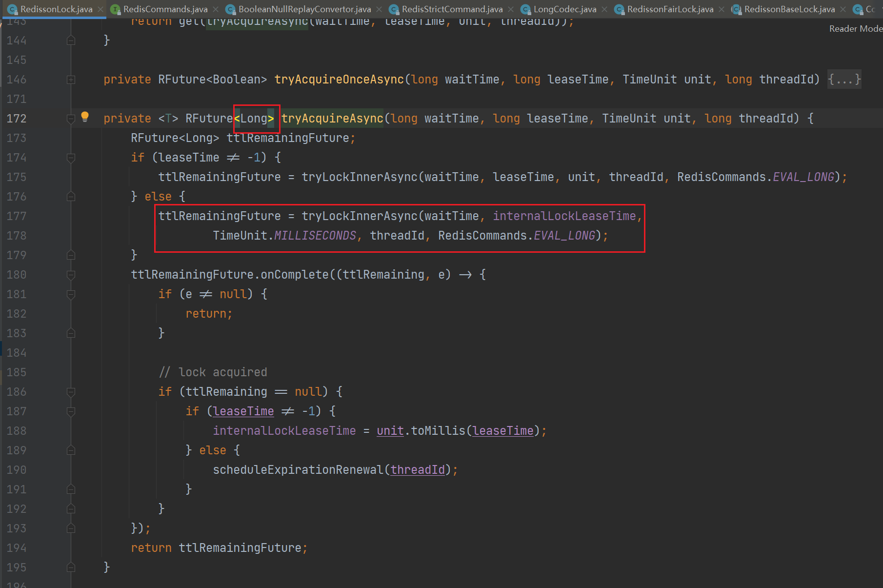Switch to the RedisStrictCommand.java tab

452,9
